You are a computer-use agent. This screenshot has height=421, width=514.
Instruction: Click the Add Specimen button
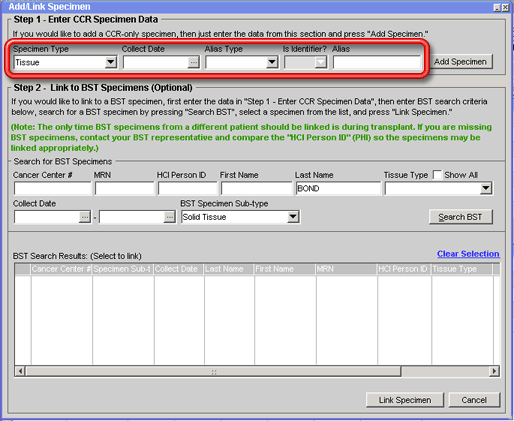(x=460, y=62)
